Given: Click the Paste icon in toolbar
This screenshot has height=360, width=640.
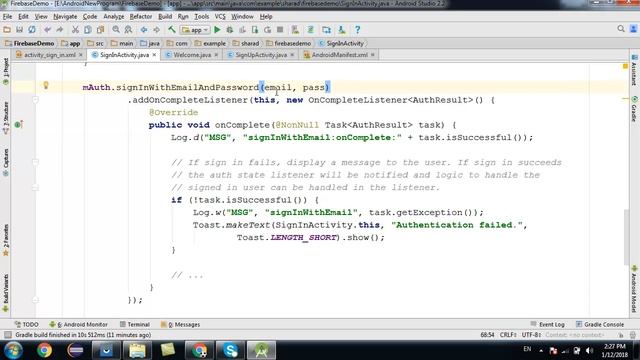Looking at the screenshot, I should pyautogui.click(x=100, y=29).
